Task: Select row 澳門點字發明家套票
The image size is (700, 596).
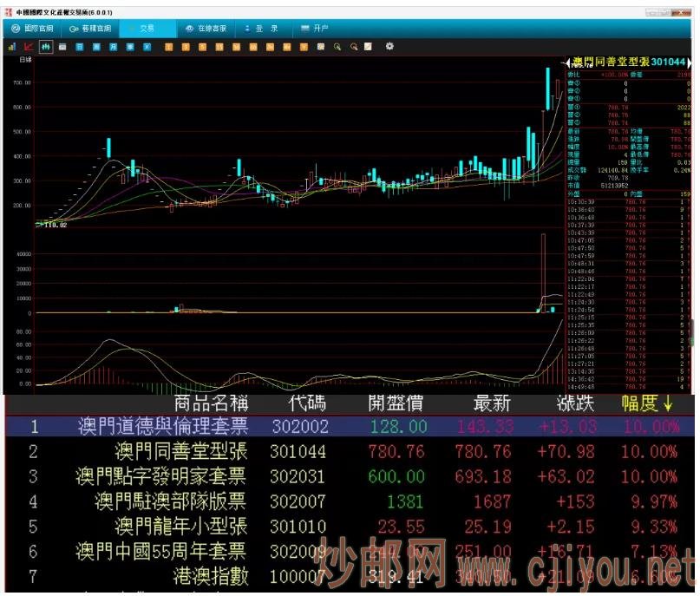Action: tap(350, 477)
